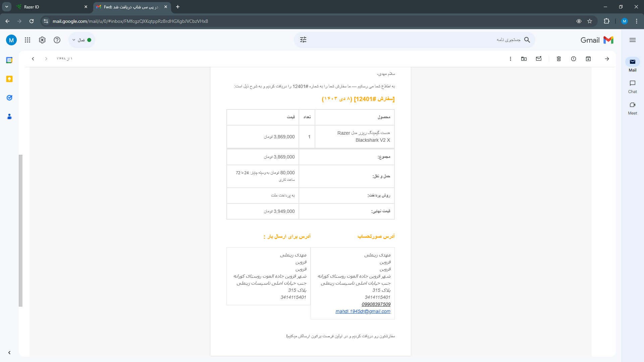This screenshot has height=362, width=644.
Task: Open search filter options icon
Action: (303, 40)
